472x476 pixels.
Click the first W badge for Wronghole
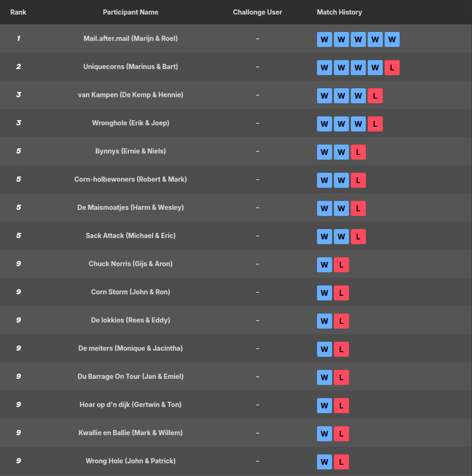pos(324,124)
